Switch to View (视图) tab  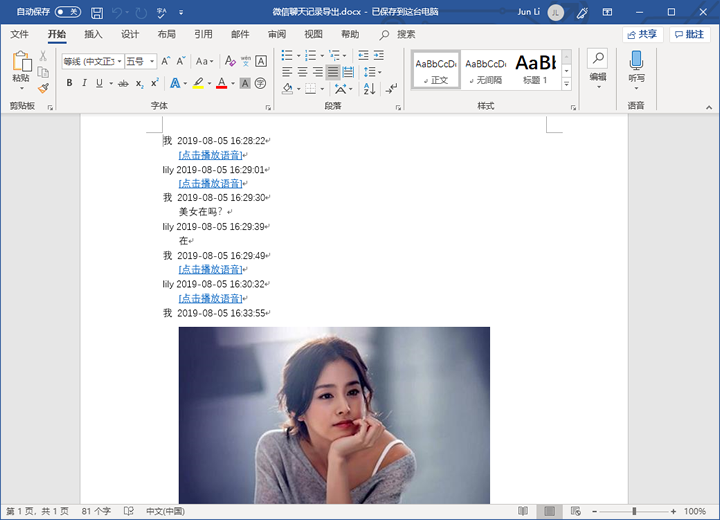(x=313, y=34)
